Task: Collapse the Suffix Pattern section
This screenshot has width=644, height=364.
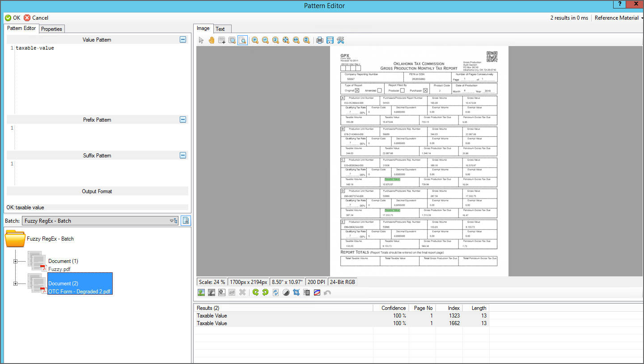Action: pyautogui.click(x=182, y=156)
